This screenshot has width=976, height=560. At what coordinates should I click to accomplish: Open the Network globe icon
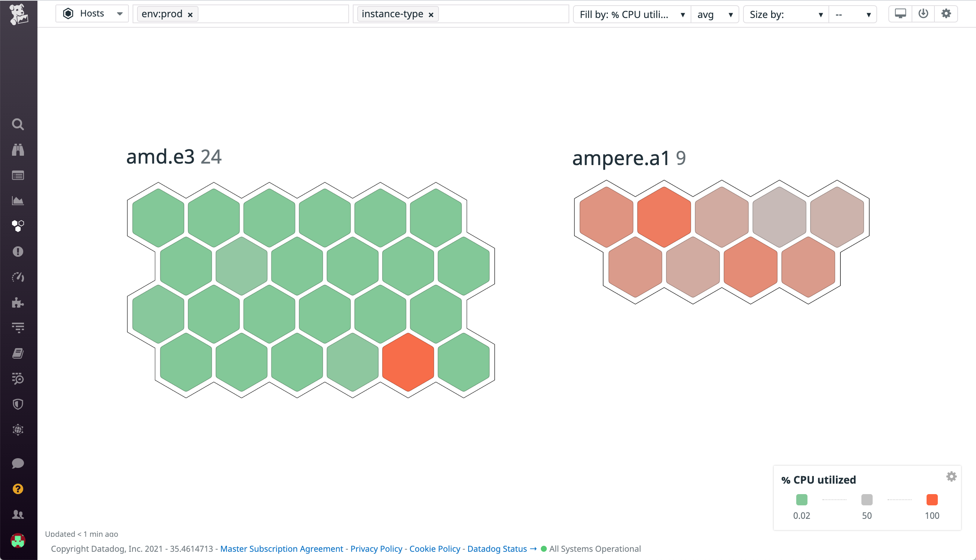pyautogui.click(x=18, y=430)
